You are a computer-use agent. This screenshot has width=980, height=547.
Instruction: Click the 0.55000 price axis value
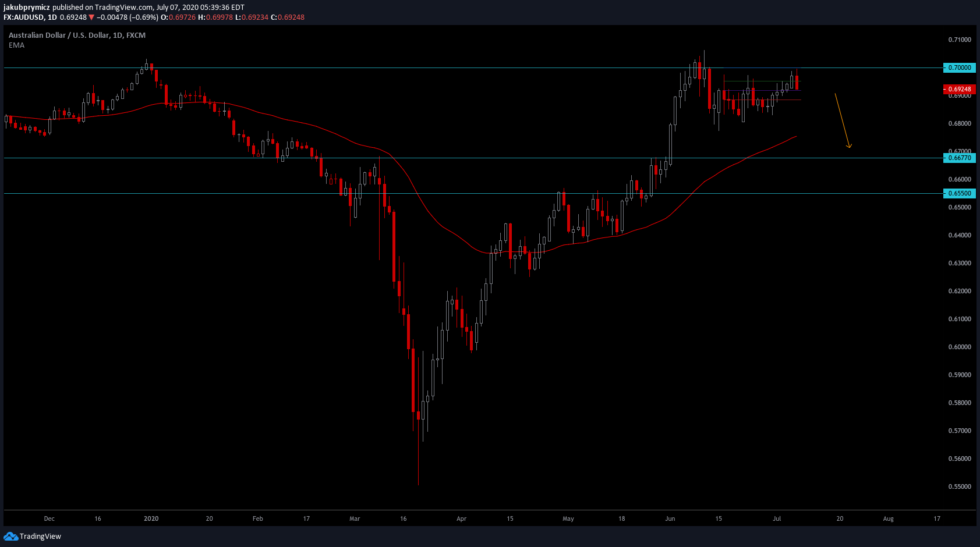tap(960, 486)
